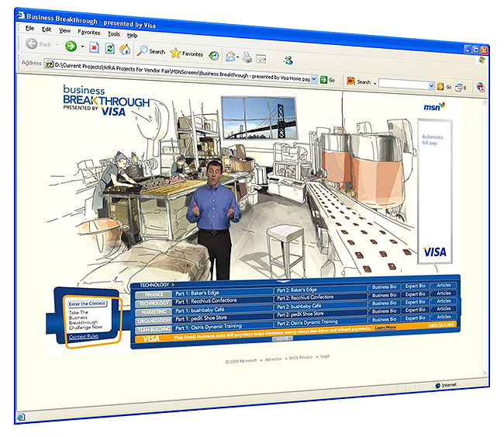The image size is (504, 437).
Task: Select the MARKETING category tab
Action: (x=154, y=312)
